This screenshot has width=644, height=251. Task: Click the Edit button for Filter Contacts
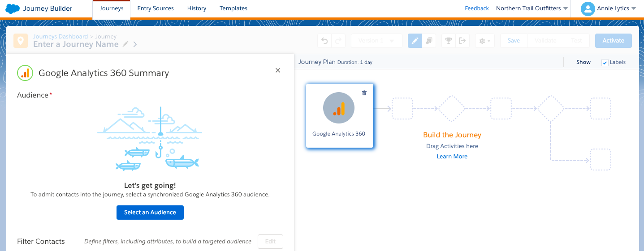tap(270, 242)
